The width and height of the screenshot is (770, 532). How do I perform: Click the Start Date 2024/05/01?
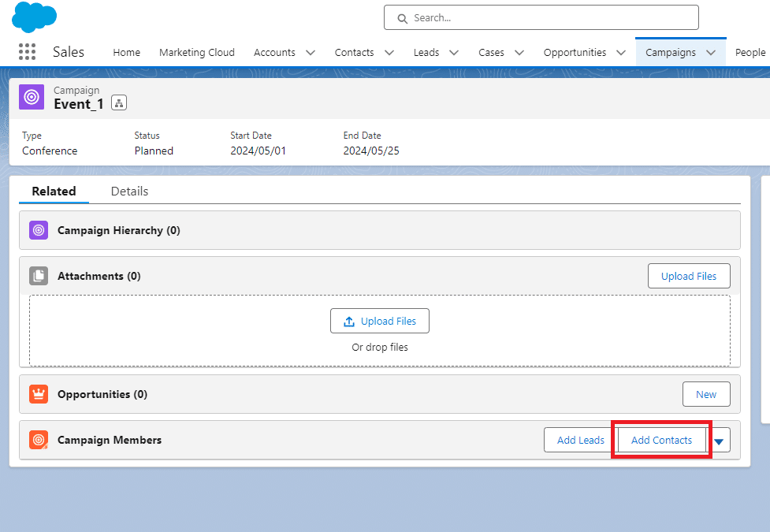tap(258, 151)
